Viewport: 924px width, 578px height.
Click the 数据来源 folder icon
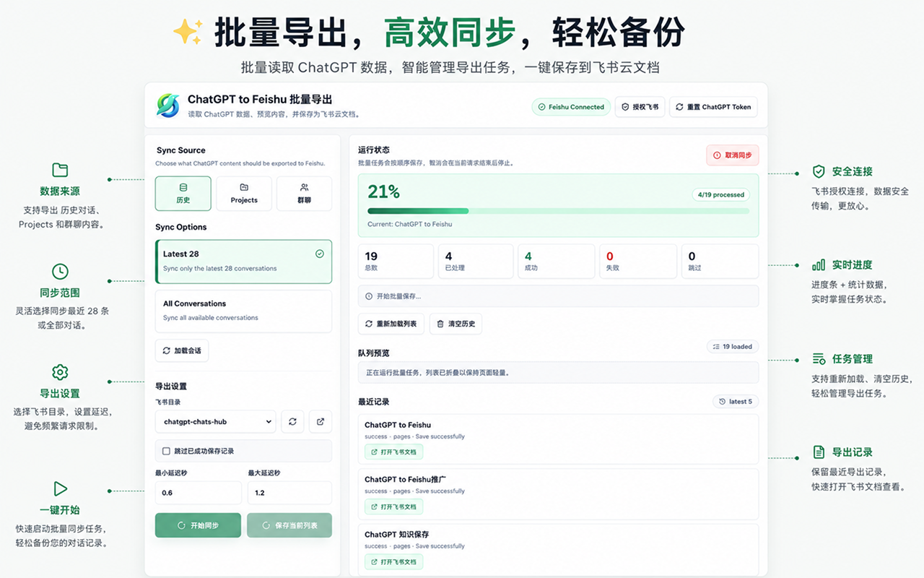click(x=60, y=171)
